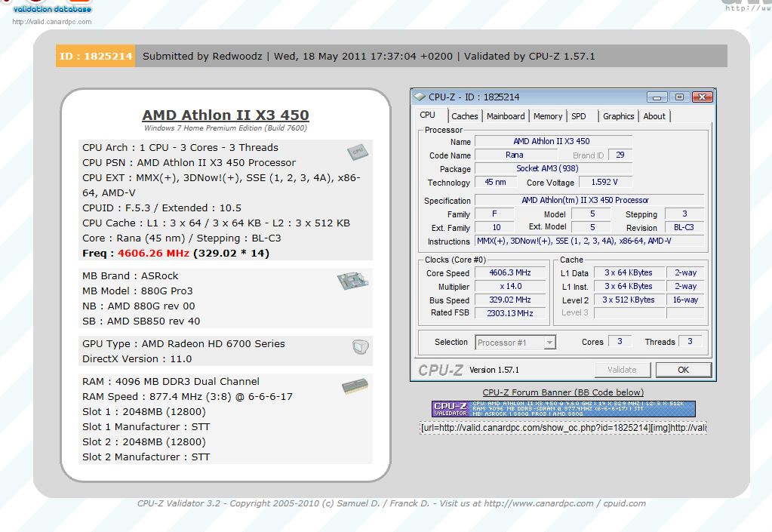The image size is (772, 532).
Task: Switch to the Memory tab
Action: click(x=547, y=116)
